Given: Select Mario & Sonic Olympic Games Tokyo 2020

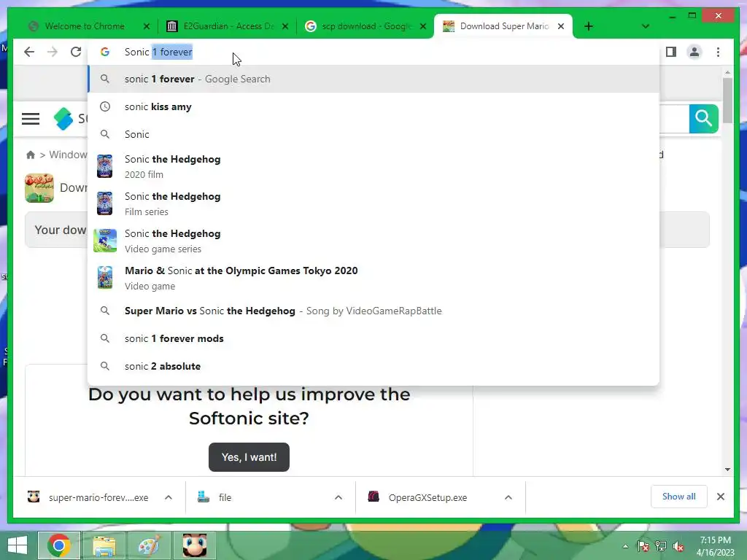Looking at the screenshot, I should [374, 278].
